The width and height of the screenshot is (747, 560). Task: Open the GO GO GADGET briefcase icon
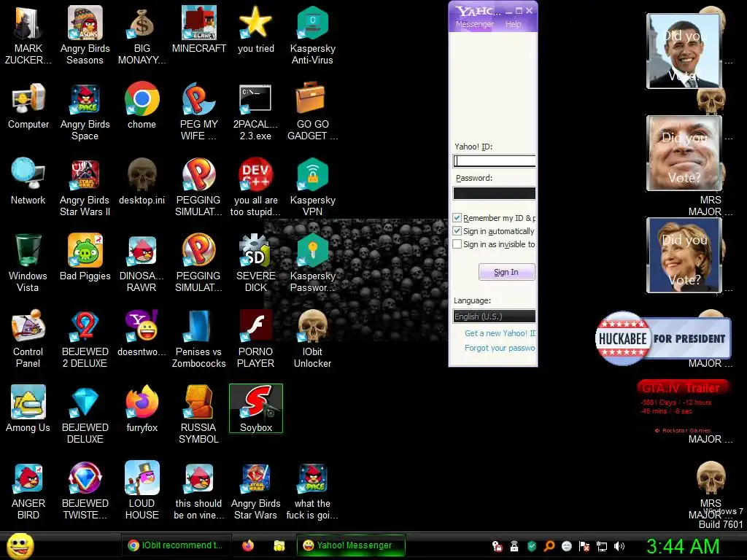point(312,111)
